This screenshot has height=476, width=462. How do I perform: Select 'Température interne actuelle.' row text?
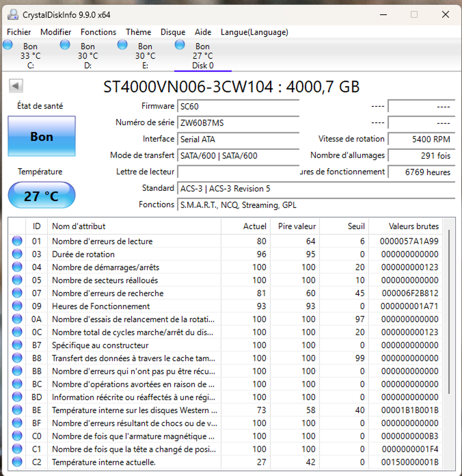[x=104, y=462]
